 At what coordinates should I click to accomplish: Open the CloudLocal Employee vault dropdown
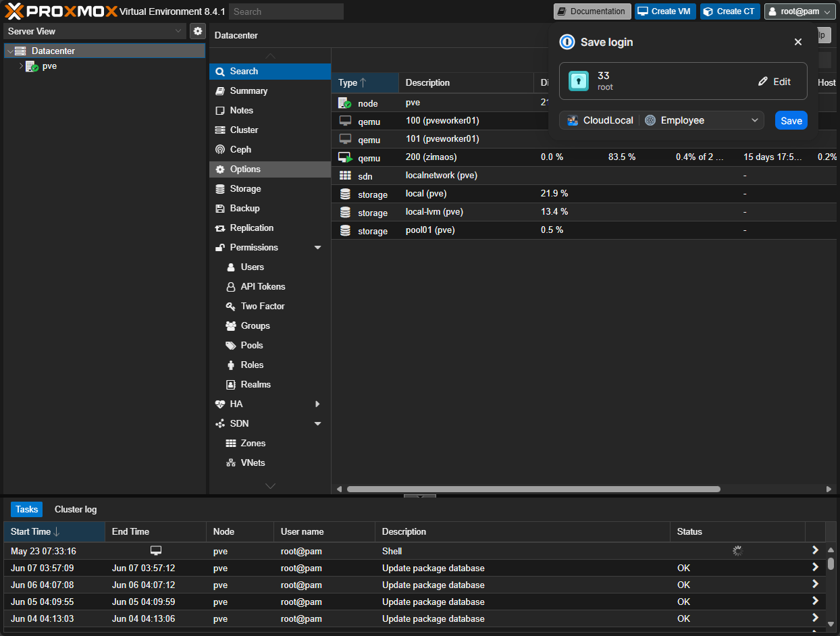point(662,120)
